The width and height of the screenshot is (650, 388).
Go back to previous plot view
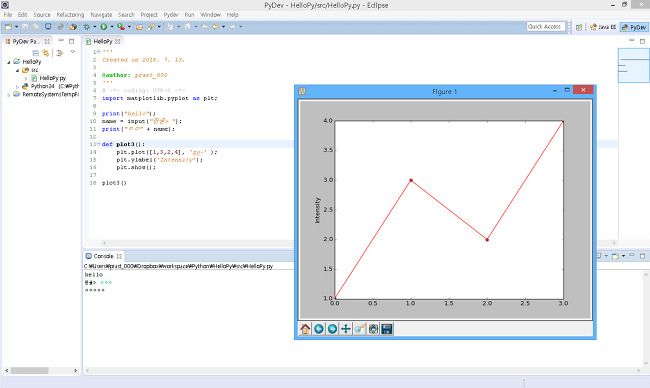click(319, 329)
